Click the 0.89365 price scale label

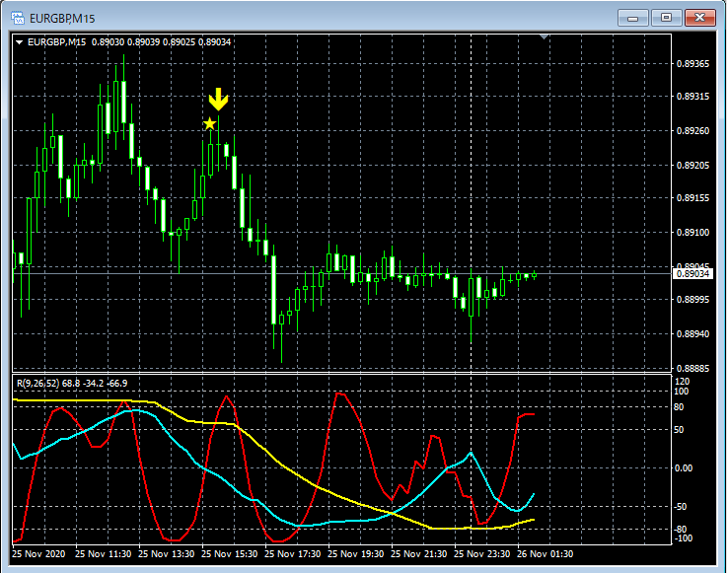point(693,64)
